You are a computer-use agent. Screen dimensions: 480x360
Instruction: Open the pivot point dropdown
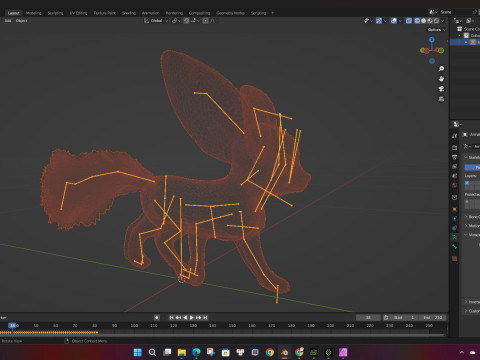coord(176,21)
